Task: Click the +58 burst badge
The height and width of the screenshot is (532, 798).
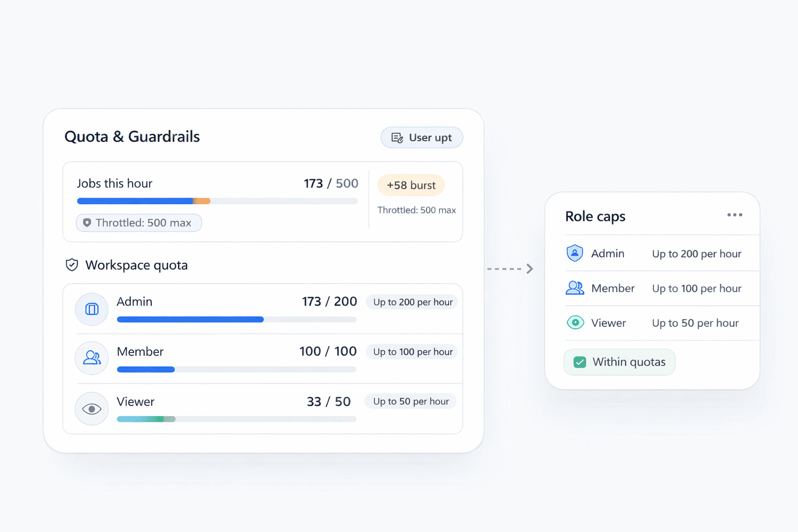Action: [411, 185]
